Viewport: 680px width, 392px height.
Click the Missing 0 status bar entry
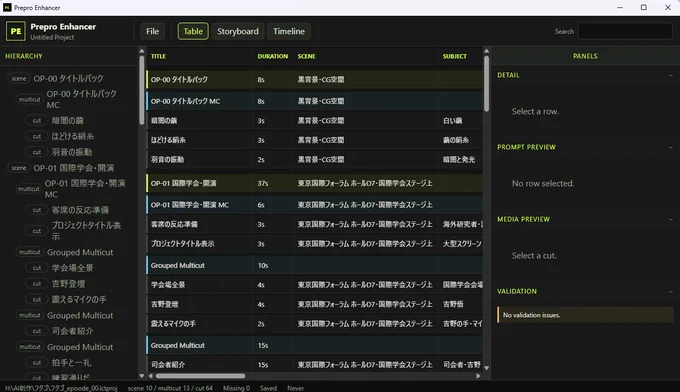pos(236,388)
